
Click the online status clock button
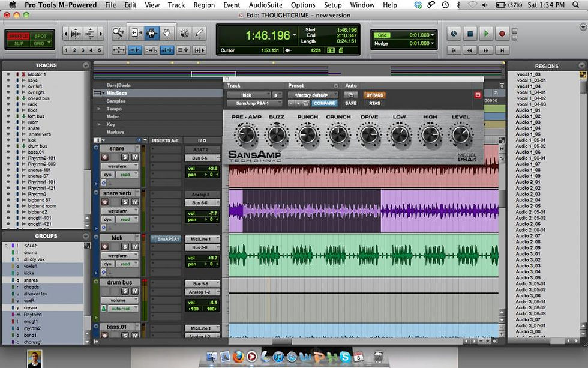(x=454, y=34)
